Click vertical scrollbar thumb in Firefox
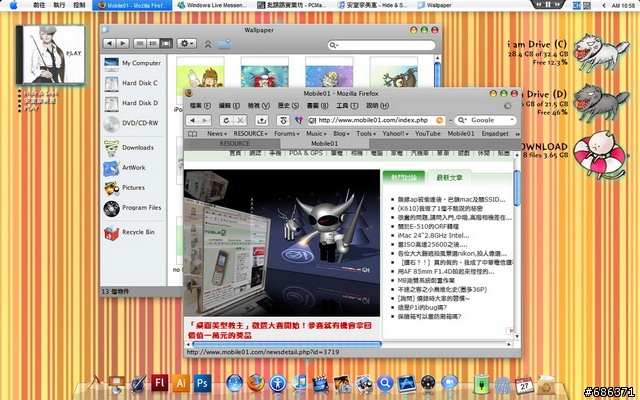The height and width of the screenshot is (400, 640). tap(517, 188)
